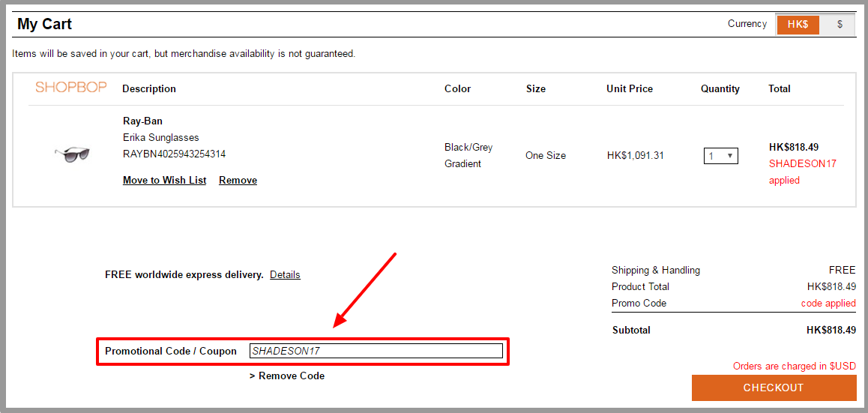The height and width of the screenshot is (413, 868).
Task: Switch currency to US dollar $
Action: pyautogui.click(x=840, y=24)
